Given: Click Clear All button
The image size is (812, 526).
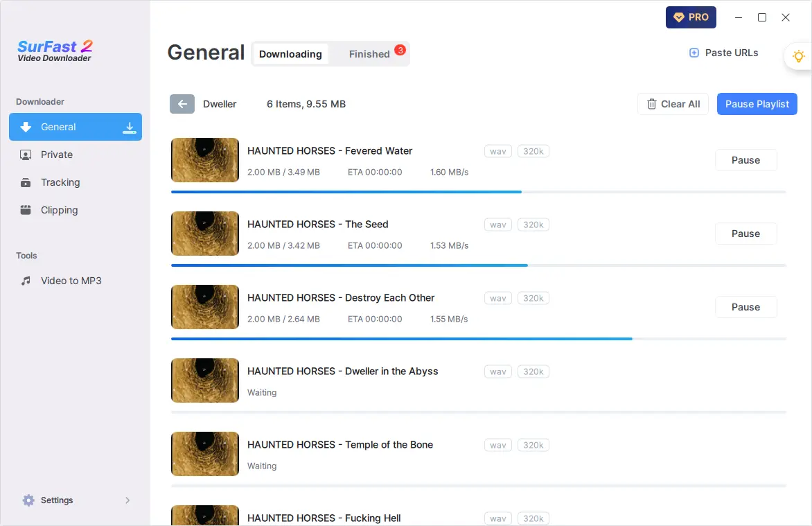Looking at the screenshot, I should (673, 104).
